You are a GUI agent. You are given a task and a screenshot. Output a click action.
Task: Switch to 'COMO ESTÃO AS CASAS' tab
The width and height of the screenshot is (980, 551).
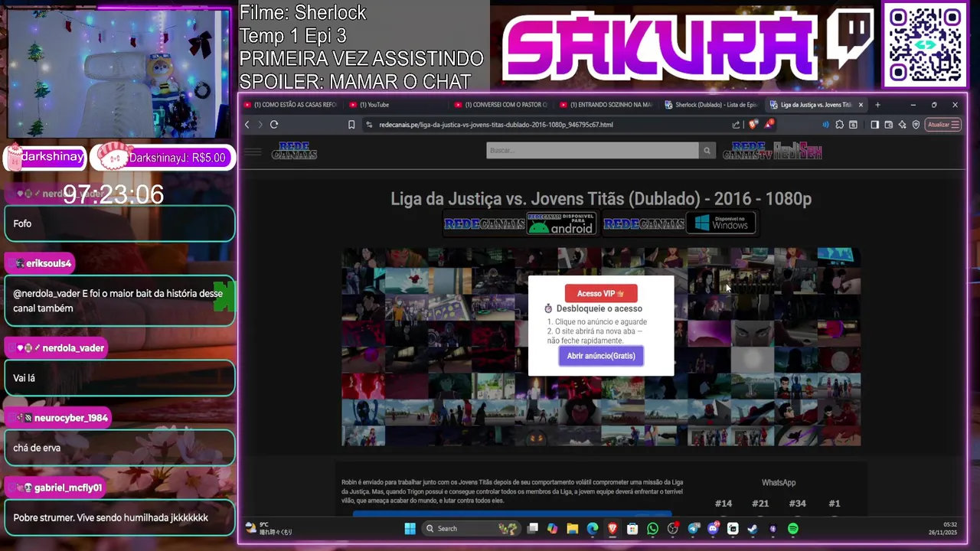[290, 105]
